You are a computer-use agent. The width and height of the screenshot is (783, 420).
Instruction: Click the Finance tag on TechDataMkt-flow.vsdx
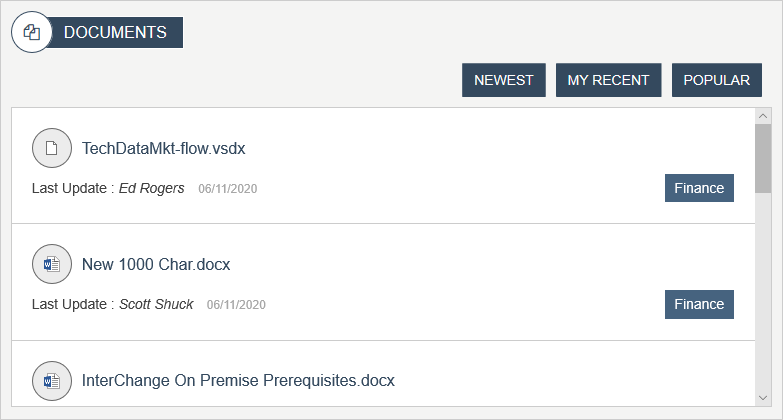[699, 188]
